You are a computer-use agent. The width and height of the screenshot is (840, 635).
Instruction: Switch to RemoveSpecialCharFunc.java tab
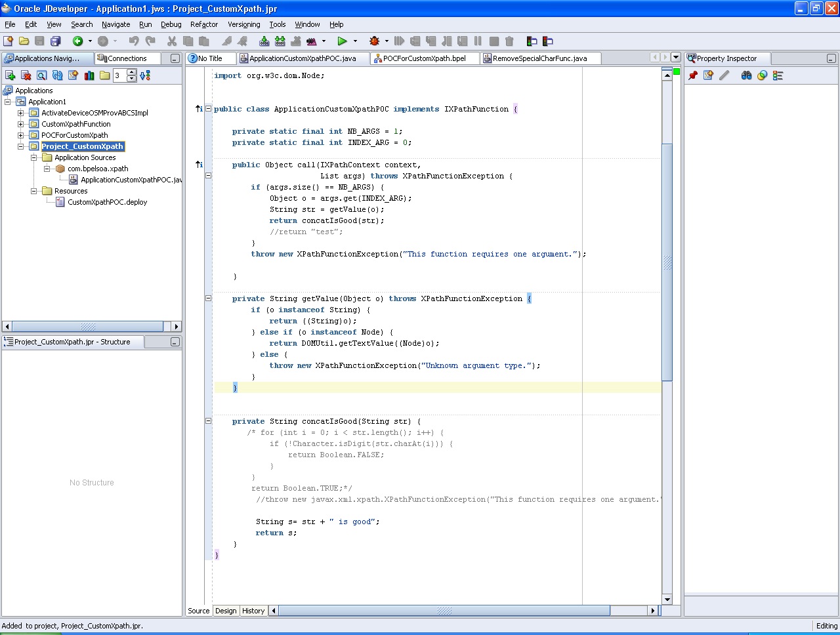tap(539, 58)
